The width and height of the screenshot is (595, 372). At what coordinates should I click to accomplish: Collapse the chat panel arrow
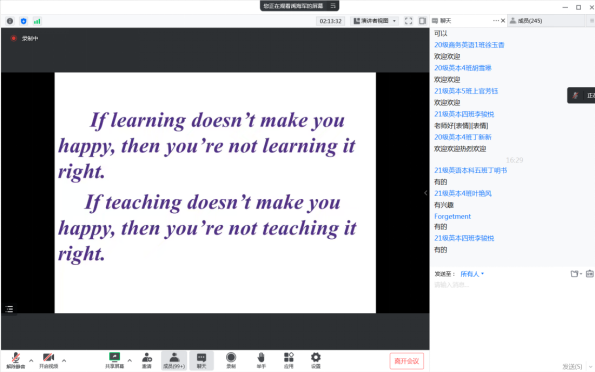coord(426,193)
